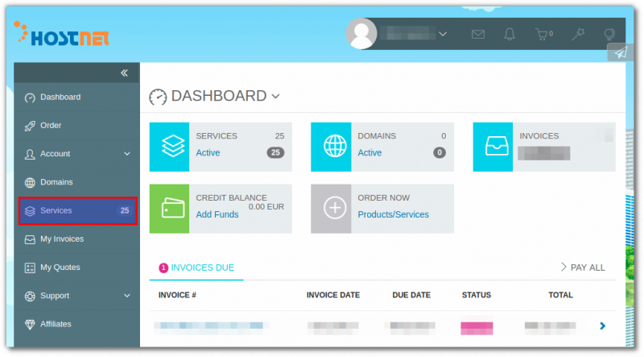Click the INVOICE DATE column header
The height and width of the screenshot is (357, 644).
tap(333, 295)
